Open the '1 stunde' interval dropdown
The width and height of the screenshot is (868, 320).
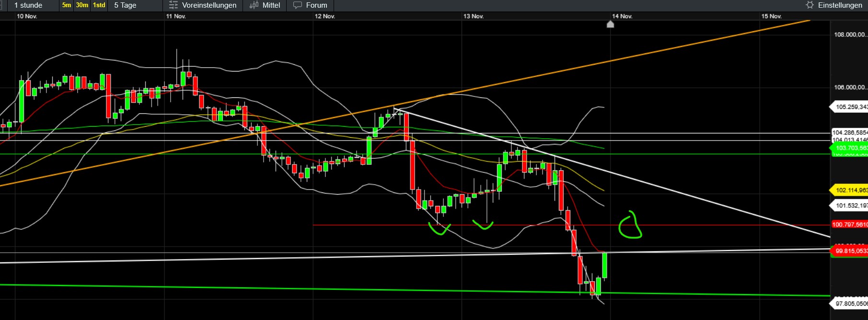click(x=29, y=5)
